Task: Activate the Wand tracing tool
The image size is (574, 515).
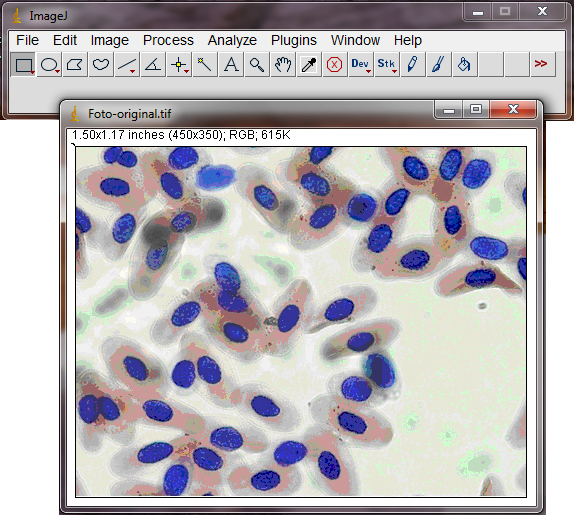Action: pos(205,65)
